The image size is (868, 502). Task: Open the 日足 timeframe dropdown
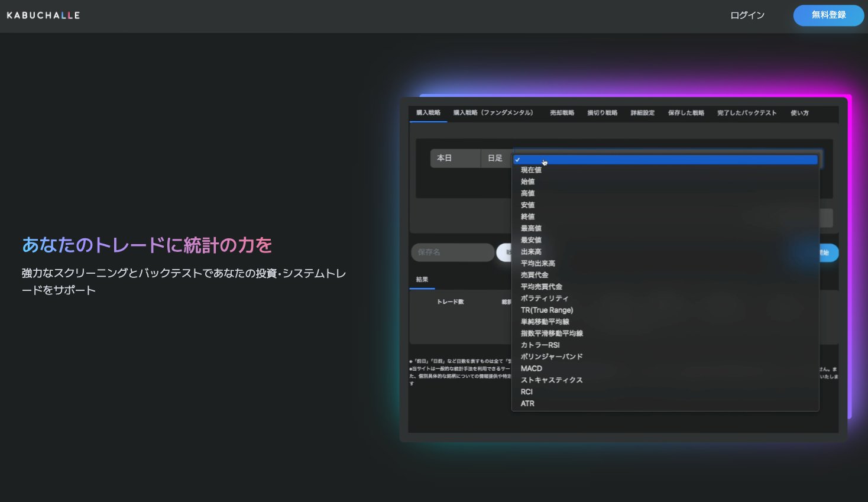[x=496, y=158]
